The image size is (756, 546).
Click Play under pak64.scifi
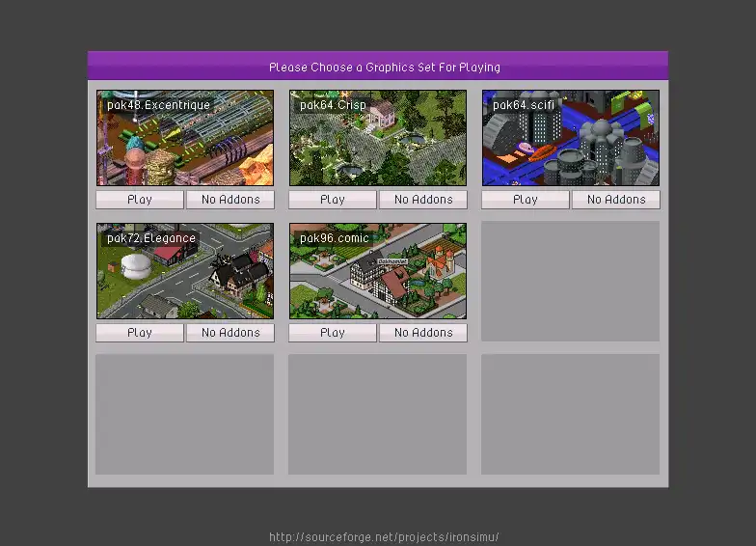click(526, 200)
